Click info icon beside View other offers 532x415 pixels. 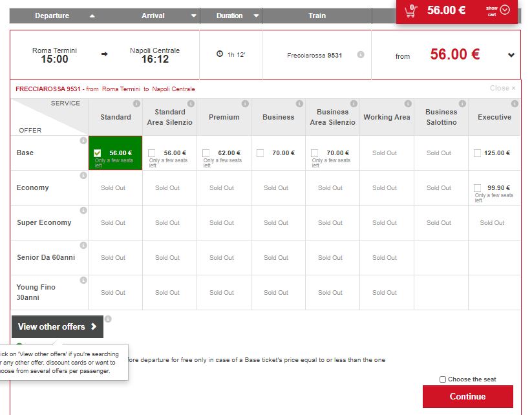pyautogui.click(x=108, y=319)
